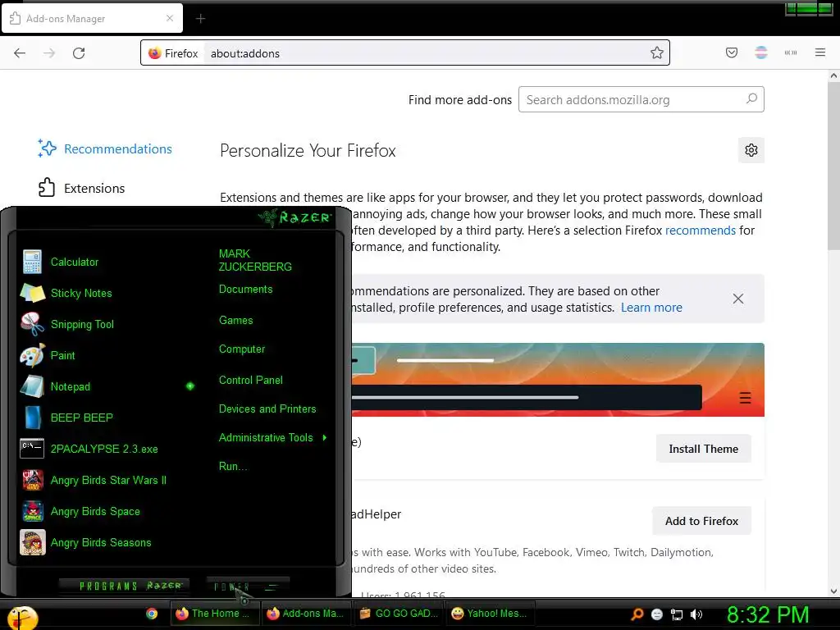This screenshot has height=630, width=840.
Task: Open Games in the start menu
Action: click(x=235, y=321)
